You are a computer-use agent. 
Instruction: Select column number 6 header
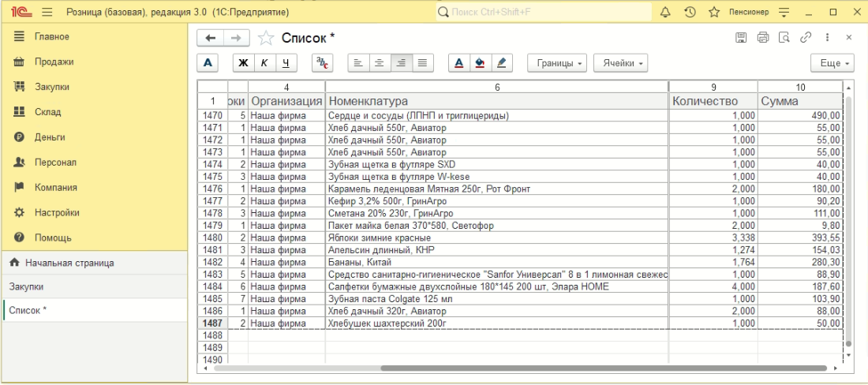(497, 87)
